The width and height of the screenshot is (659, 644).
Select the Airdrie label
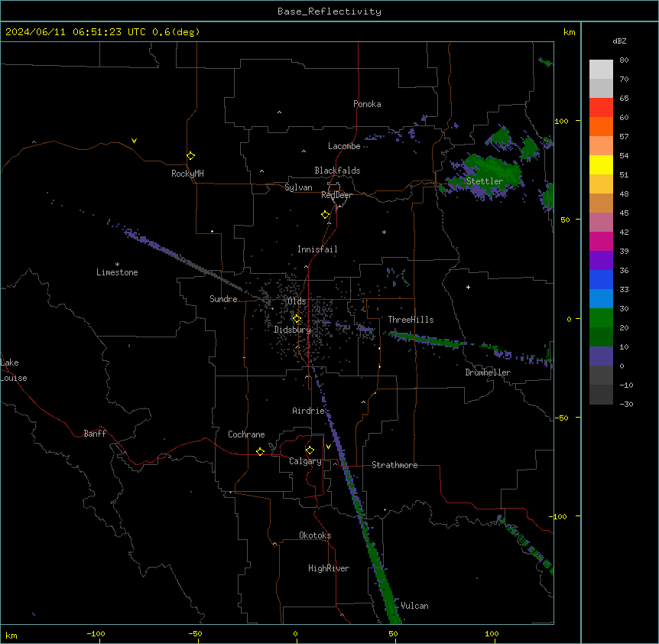point(308,411)
